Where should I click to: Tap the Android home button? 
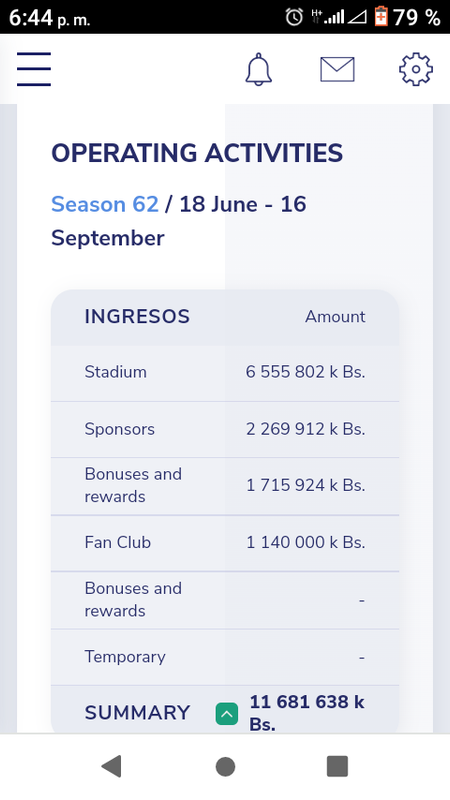point(225,766)
